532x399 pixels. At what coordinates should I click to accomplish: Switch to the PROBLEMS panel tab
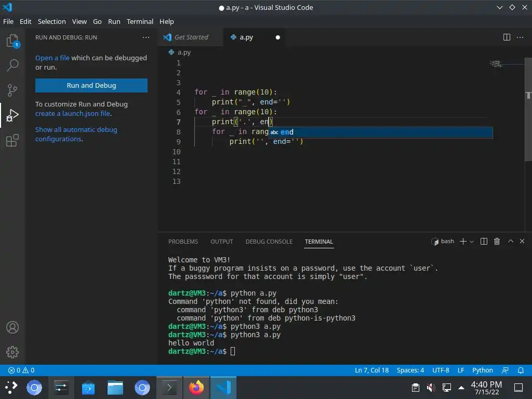183,242
